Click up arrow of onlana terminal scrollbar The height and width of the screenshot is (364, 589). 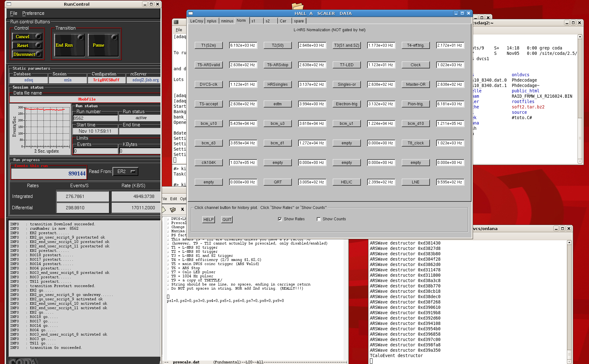(x=569, y=242)
